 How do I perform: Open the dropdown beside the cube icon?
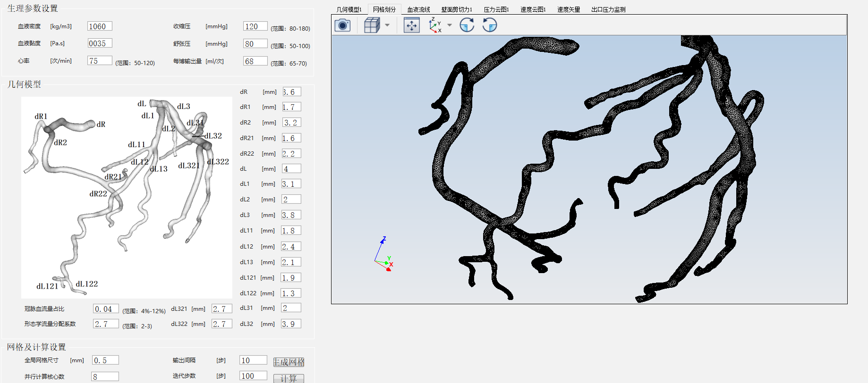(x=387, y=25)
